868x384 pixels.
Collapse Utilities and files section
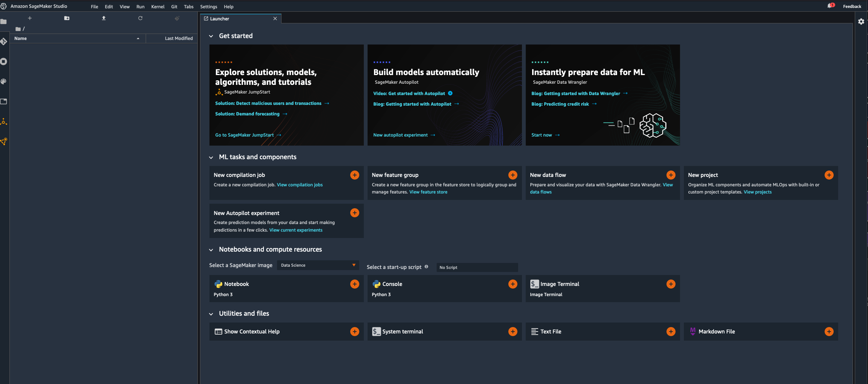[x=211, y=314]
